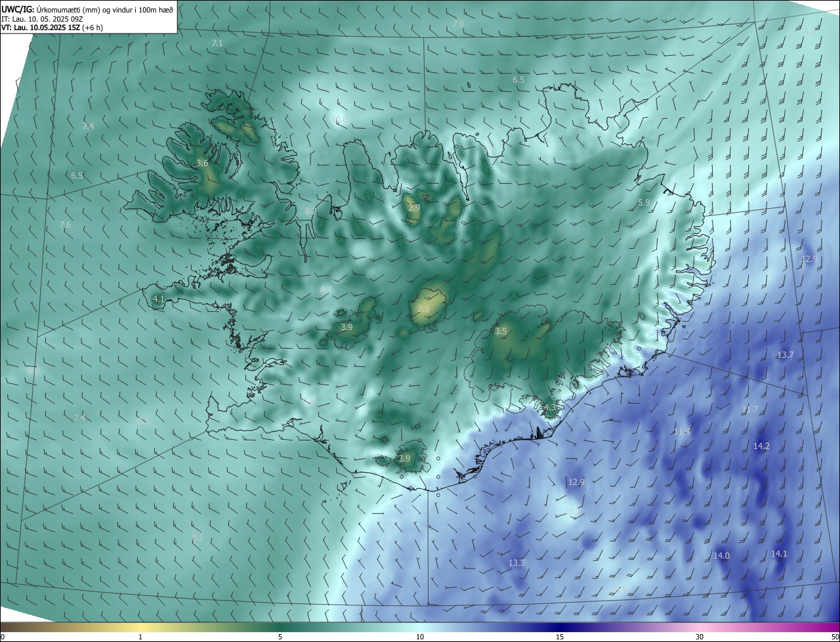The image size is (840, 642).
Task: Click the map value label '13.3'
Action: (516, 563)
